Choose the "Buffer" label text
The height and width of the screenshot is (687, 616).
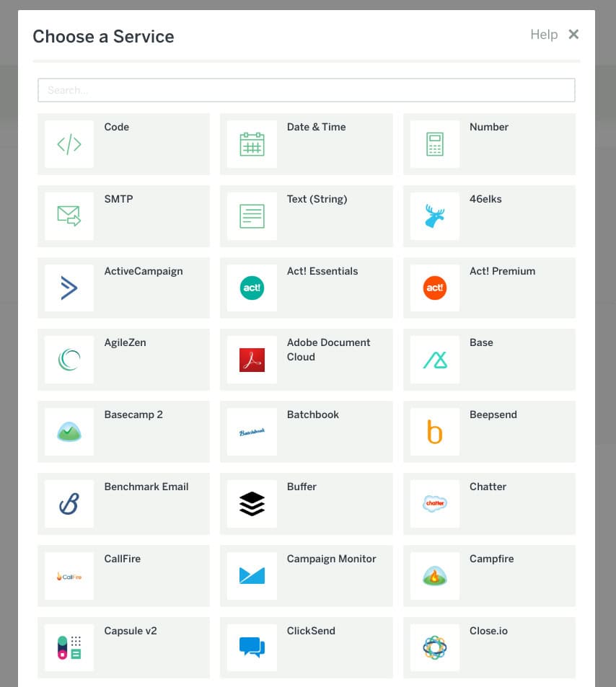tap(302, 487)
